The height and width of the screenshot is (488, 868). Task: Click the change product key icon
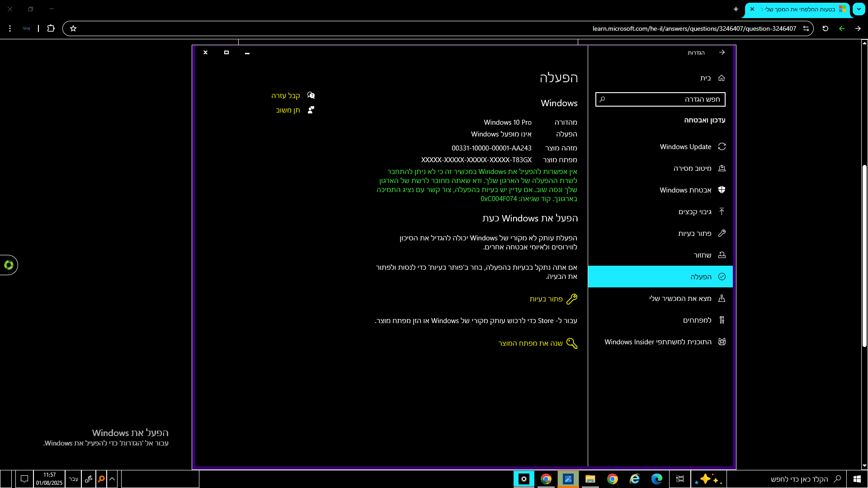tap(572, 343)
